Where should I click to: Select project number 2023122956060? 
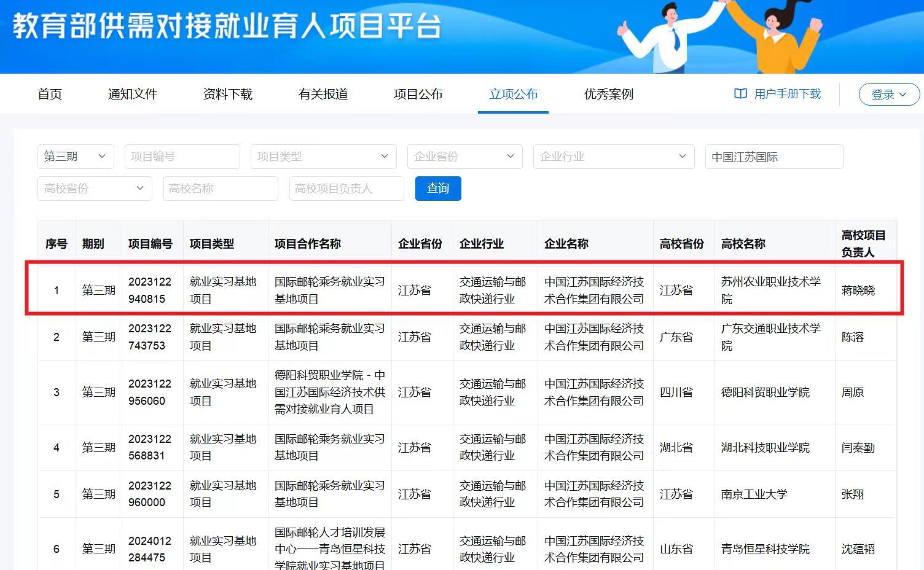(150, 392)
